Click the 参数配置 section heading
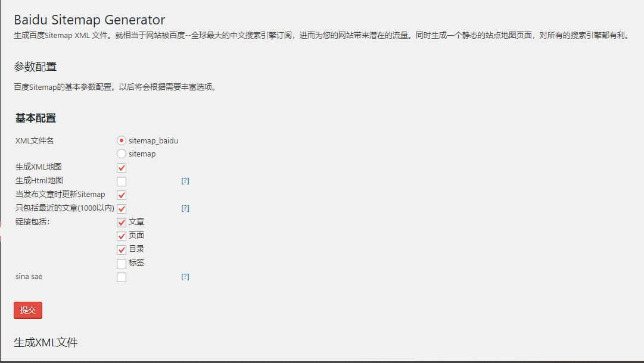This screenshot has width=644, height=363. [35, 67]
